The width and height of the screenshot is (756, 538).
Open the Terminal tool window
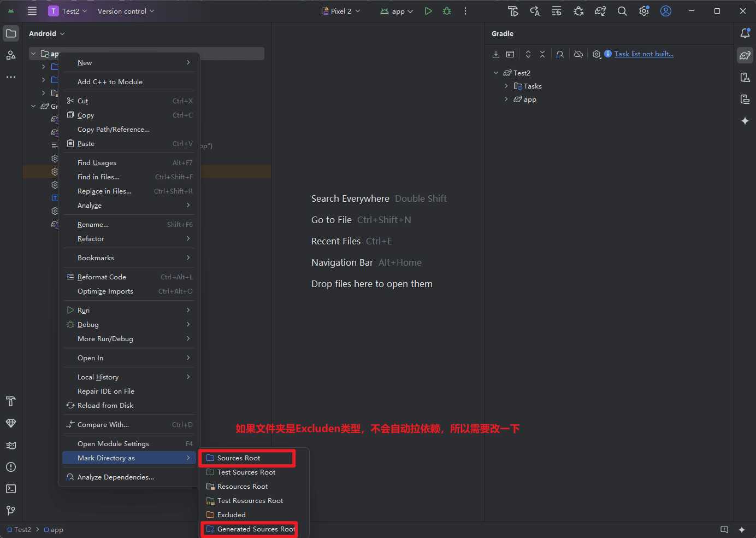pos(11,489)
